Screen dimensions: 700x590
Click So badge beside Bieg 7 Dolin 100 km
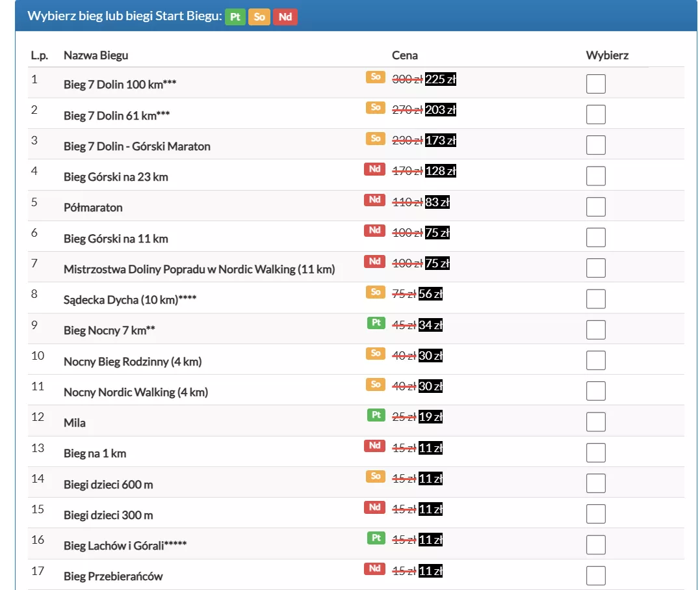(x=375, y=77)
